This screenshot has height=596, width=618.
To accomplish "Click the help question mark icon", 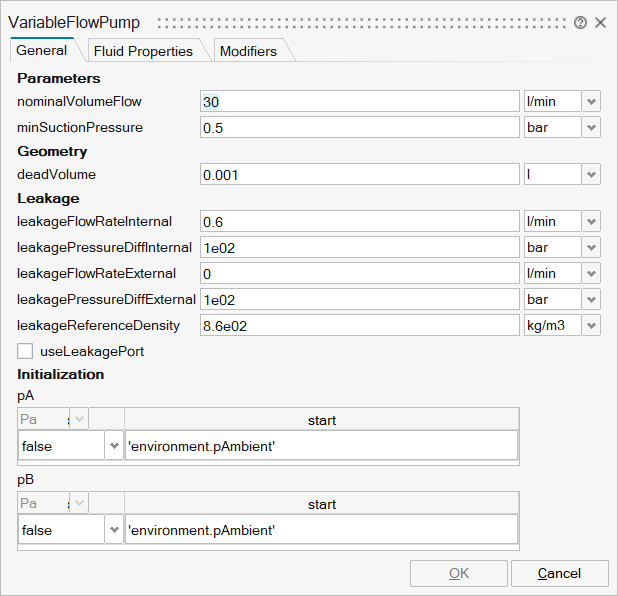I will 580,22.
